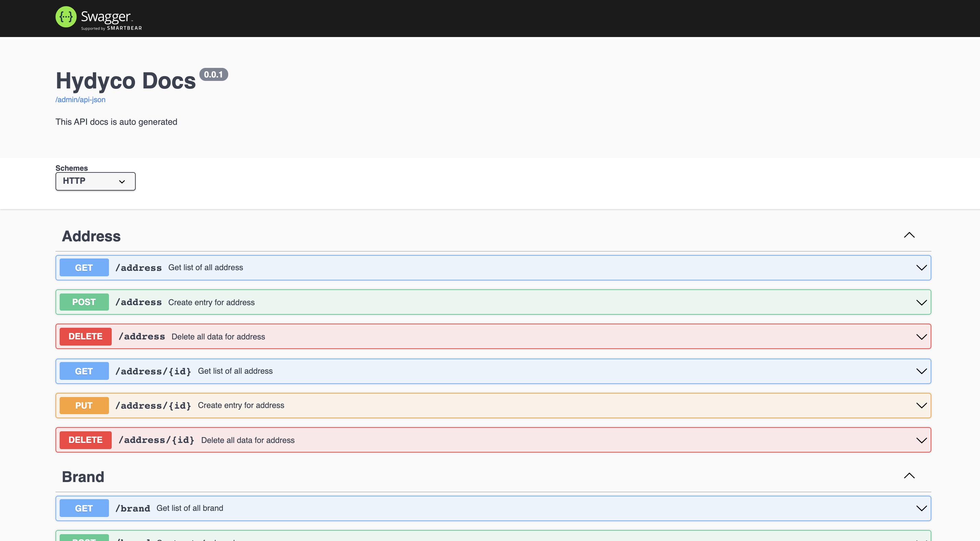Select the Brand section heading
Screen dimensions: 980x541
coord(83,477)
